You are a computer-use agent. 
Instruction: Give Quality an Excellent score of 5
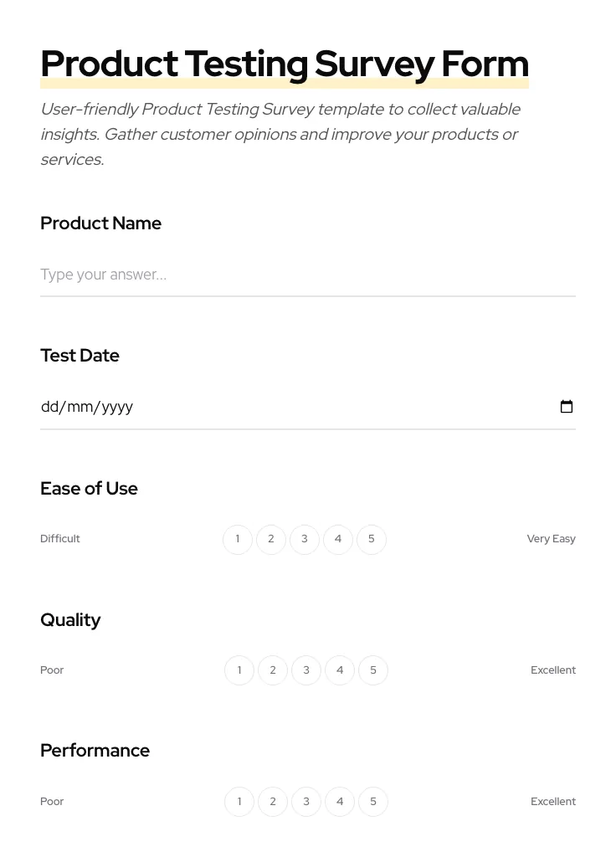pyautogui.click(x=372, y=670)
